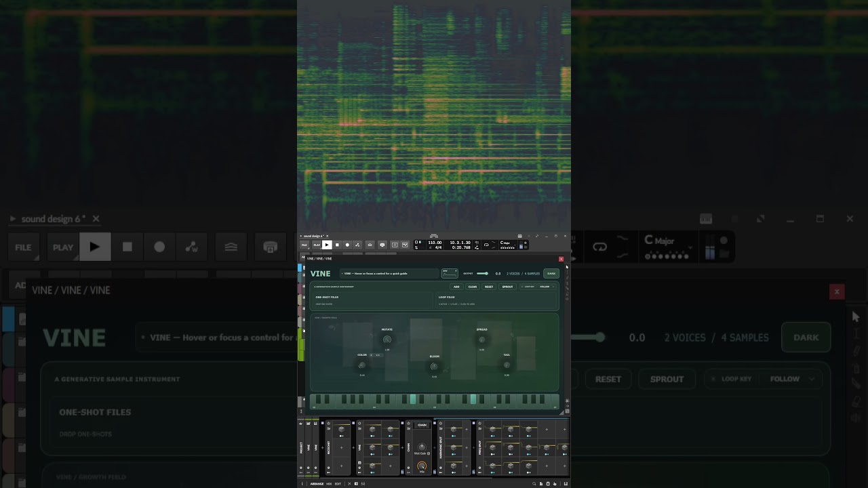Select the sound design 6 project tab
Screen dimensions: 868x488
pyautogui.click(x=313, y=236)
